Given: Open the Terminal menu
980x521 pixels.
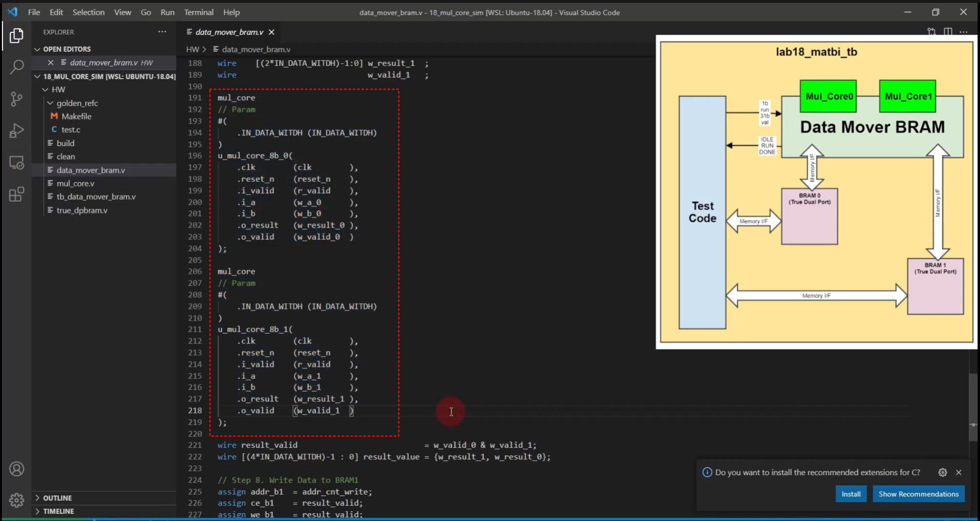Looking at the screenshot, I should 198,12.
